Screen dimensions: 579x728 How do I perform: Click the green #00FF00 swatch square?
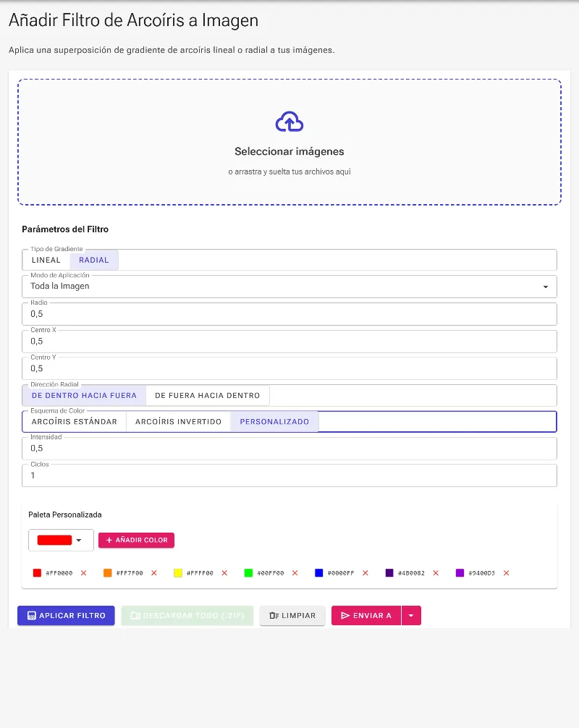[x=248, y=573]
